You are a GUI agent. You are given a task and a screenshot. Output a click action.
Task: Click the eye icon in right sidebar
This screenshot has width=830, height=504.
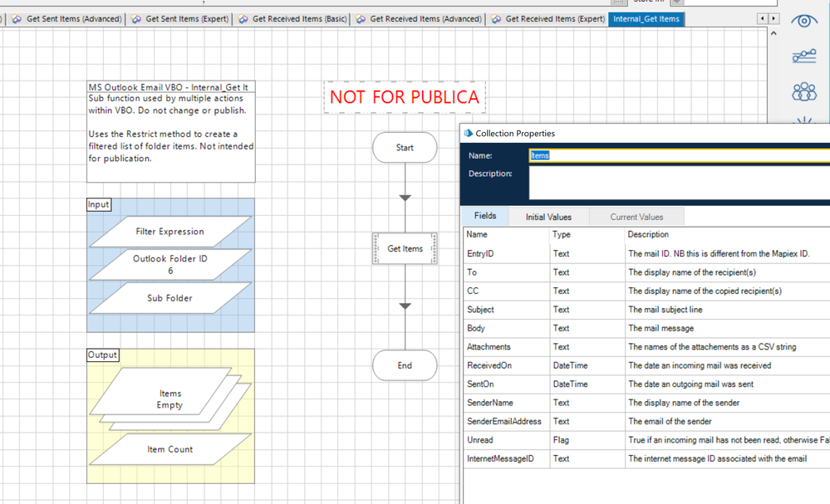pos(803,21)
